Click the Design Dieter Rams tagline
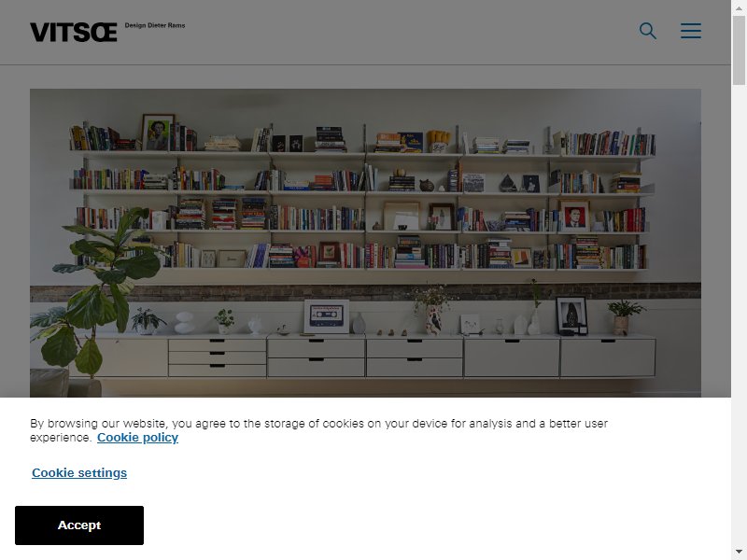The height and width of the screenshot is (560, 747). pos(155,25)
